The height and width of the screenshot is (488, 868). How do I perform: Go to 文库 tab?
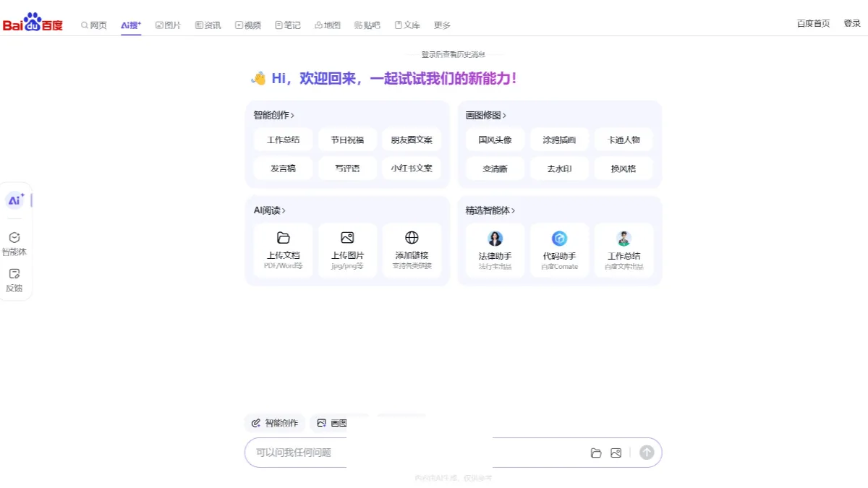click(407, 25)
